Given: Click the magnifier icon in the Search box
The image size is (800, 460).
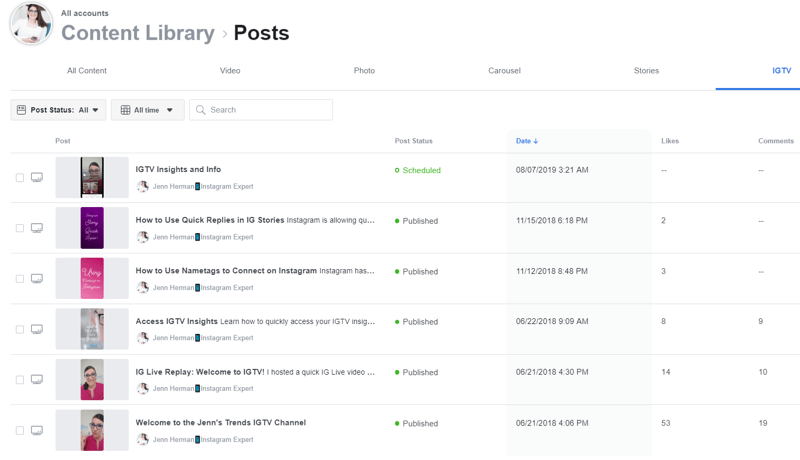Looking at the screenshot, I should (x=201, y=110).
